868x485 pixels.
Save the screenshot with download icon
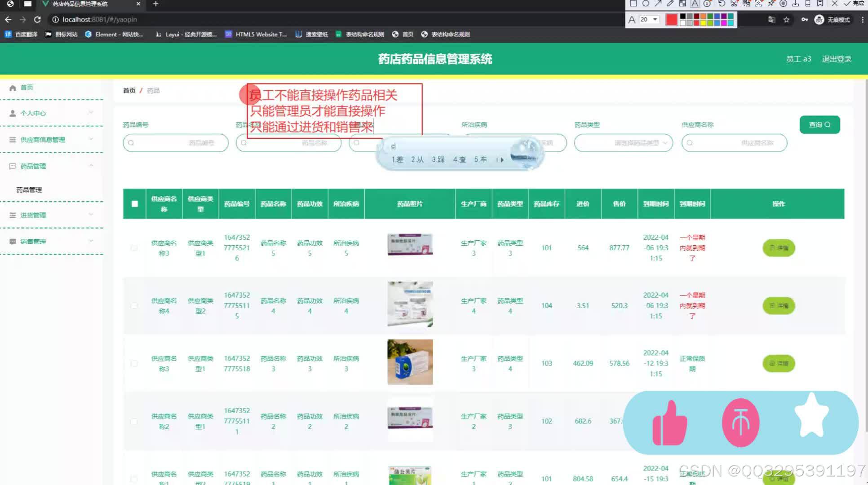point(795,3)
